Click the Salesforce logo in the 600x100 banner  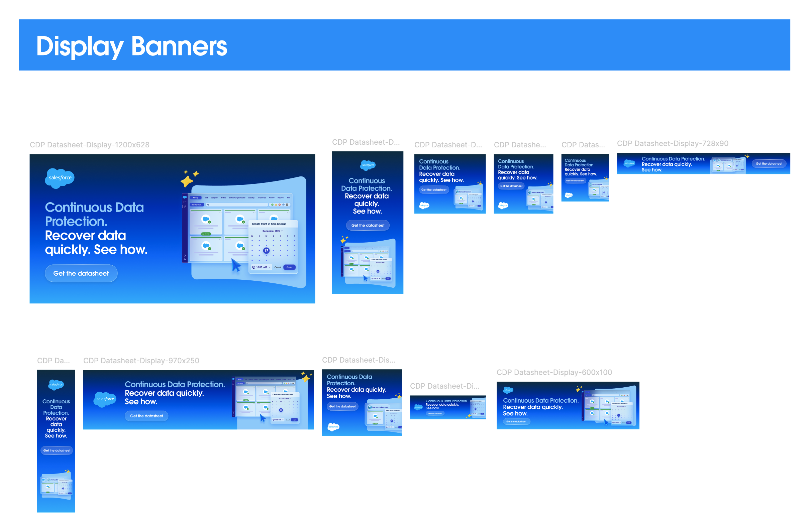click(508, 390)
